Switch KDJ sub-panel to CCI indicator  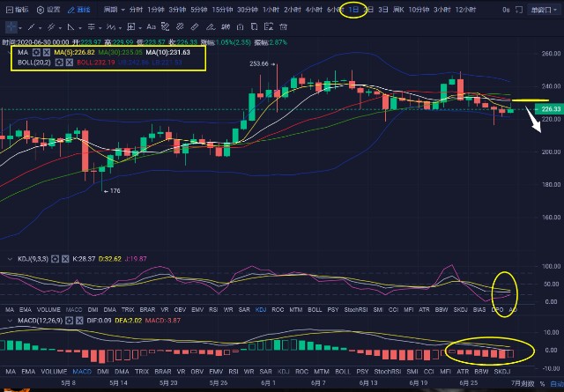(394, 310)
